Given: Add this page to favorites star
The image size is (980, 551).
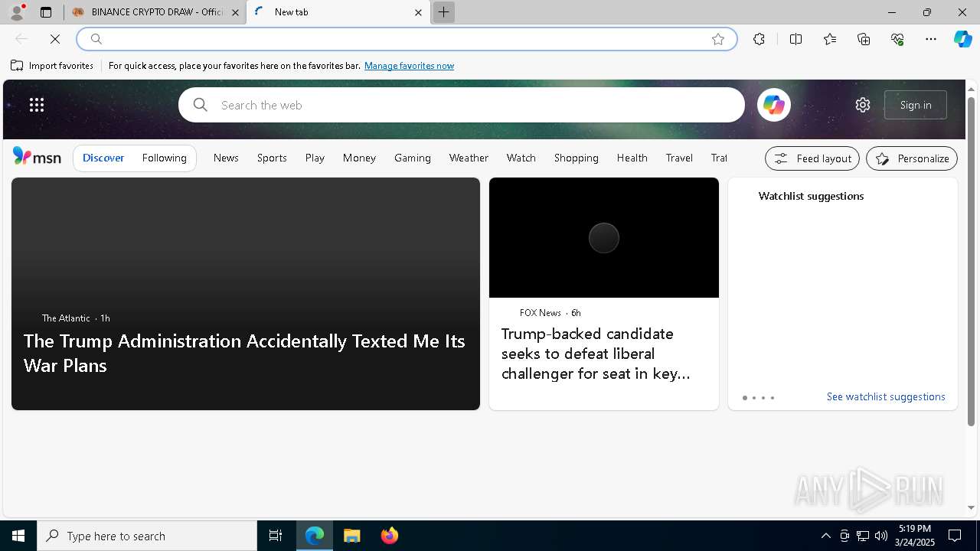Looking at the screenshot, I should [x=718, y=39].
